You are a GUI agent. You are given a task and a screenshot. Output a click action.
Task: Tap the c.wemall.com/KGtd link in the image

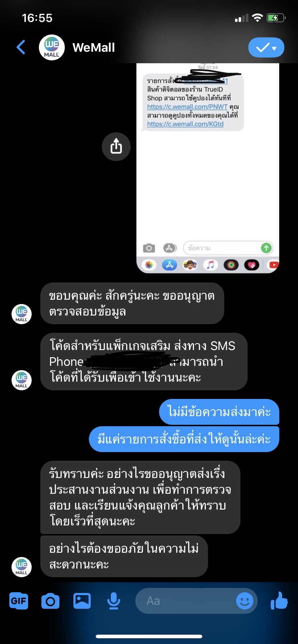(185, 124)
